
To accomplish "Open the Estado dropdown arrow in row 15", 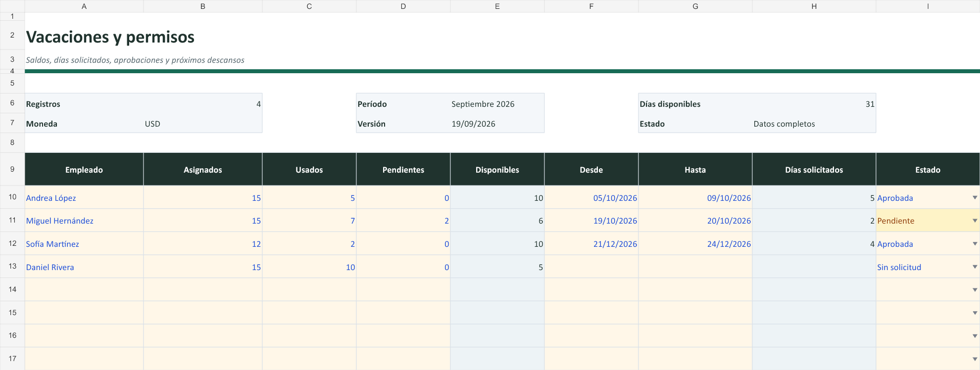I will 975,313.
